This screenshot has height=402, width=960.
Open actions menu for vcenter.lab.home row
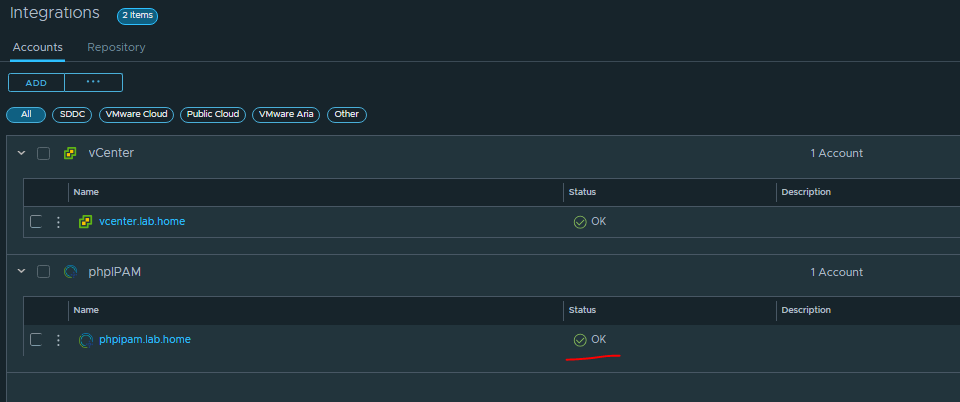tap(58, 222)
